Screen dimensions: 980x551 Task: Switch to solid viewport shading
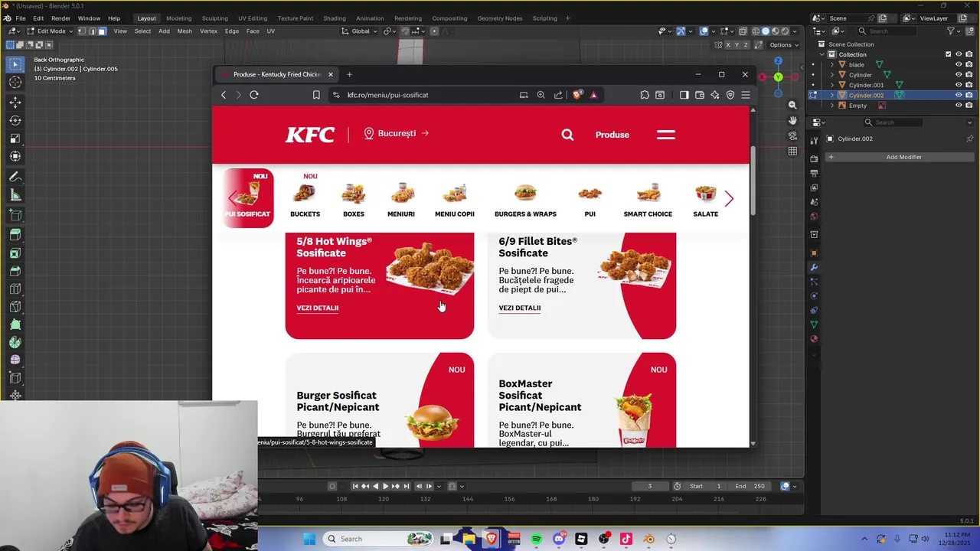point(766,31)
